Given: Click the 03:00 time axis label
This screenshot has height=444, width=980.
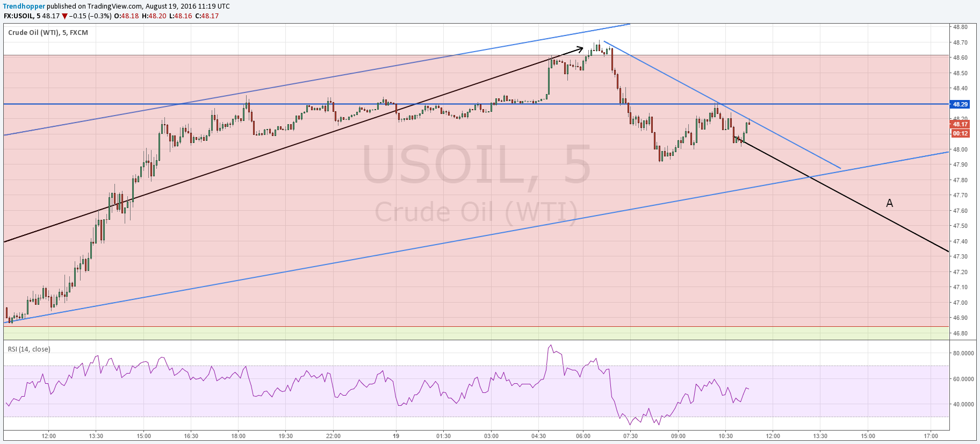Looking at the screenshot, I should (491, 436).
